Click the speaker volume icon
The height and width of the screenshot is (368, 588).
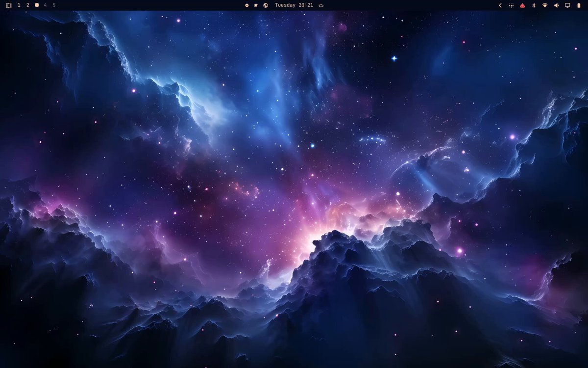click(x=556, y=5)
